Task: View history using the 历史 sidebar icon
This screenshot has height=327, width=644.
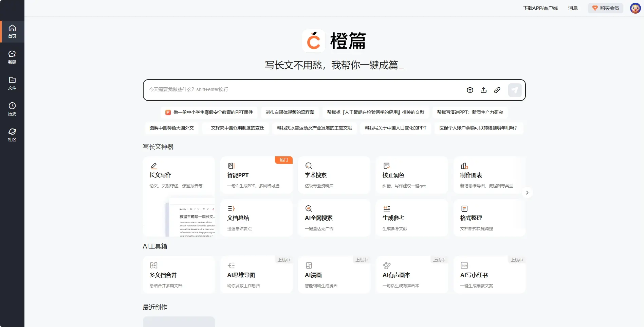Action: pyautogui.click(x=12, y=109)
